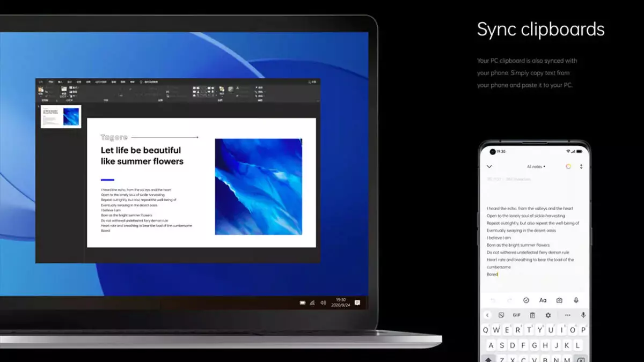Tap the GIF button on the keyboard

click(x=517, y=315)
